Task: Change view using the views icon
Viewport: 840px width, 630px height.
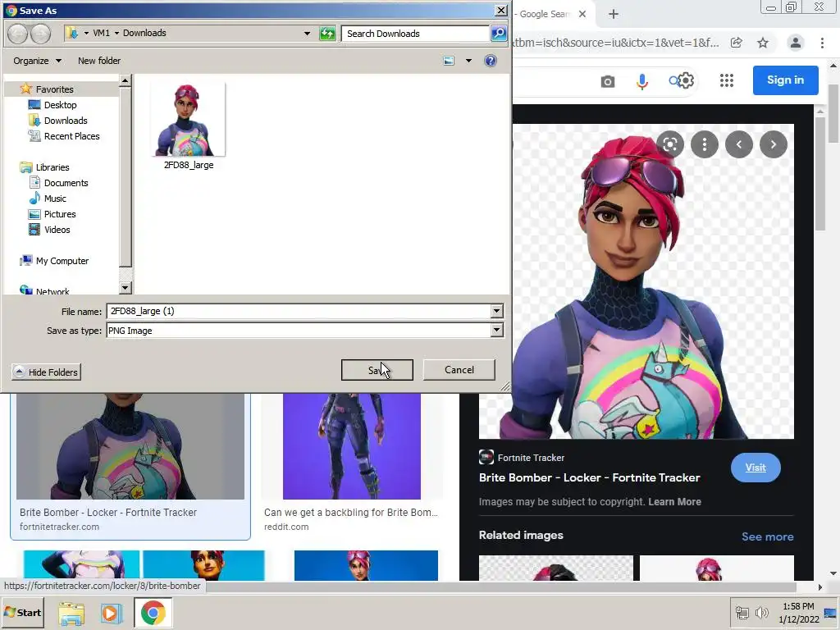Action: (x=449, y=61)
